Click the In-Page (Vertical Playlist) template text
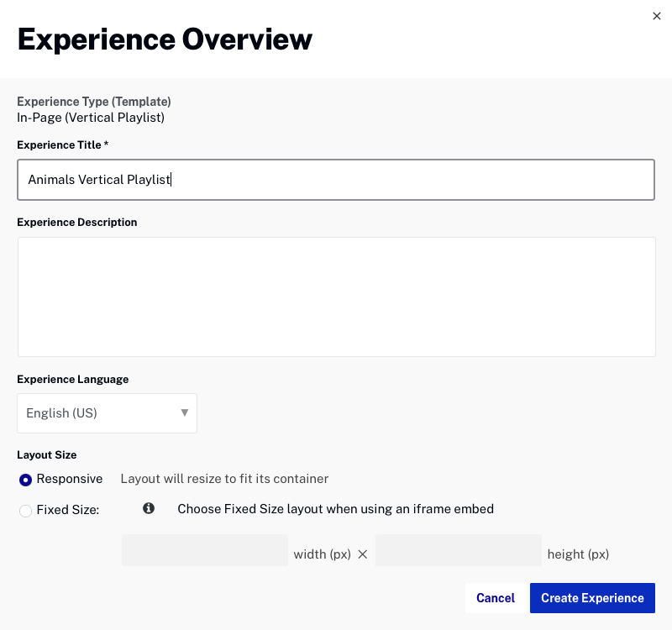Image resolution: width=672 pixels, height=630 pixels. 91,118
